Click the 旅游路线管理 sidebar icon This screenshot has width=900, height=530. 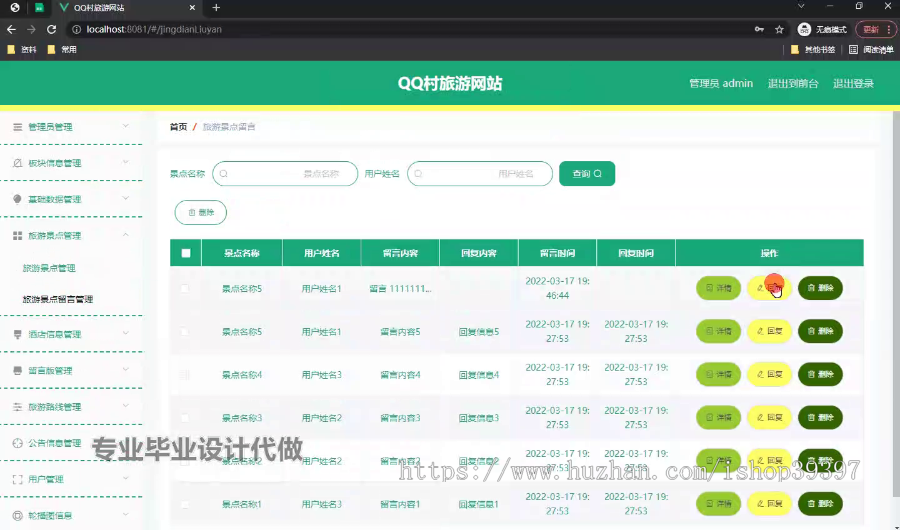17,407
